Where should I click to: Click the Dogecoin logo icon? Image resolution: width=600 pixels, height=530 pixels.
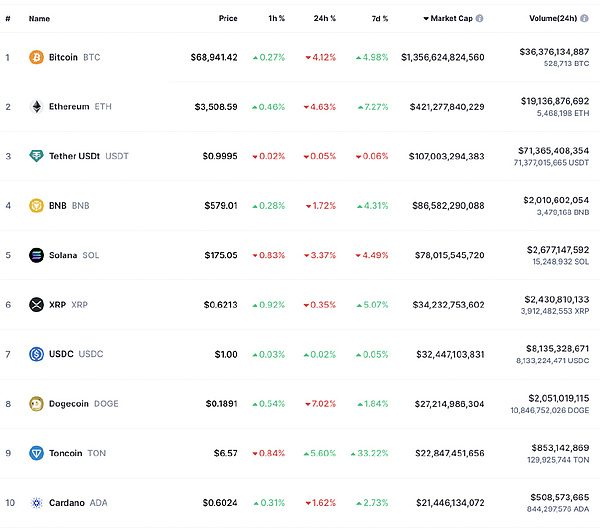tap(37, 404)
